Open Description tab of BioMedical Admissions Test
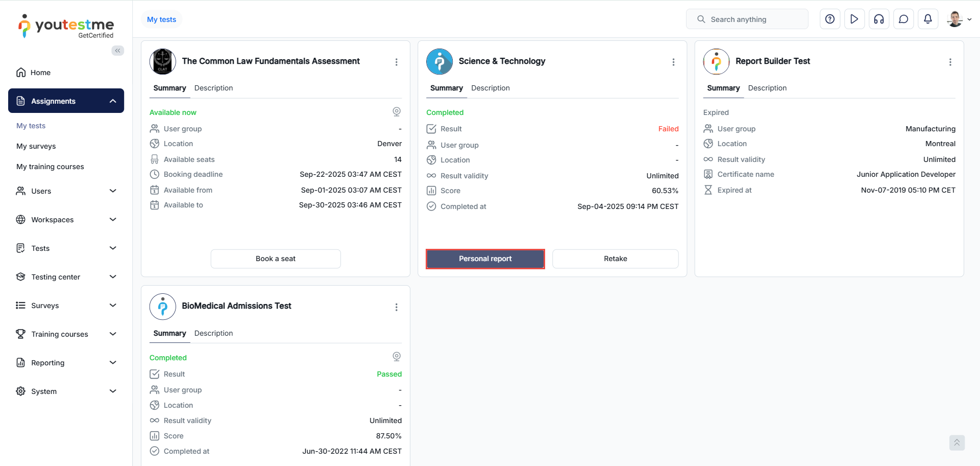 (x=213, y=333)
